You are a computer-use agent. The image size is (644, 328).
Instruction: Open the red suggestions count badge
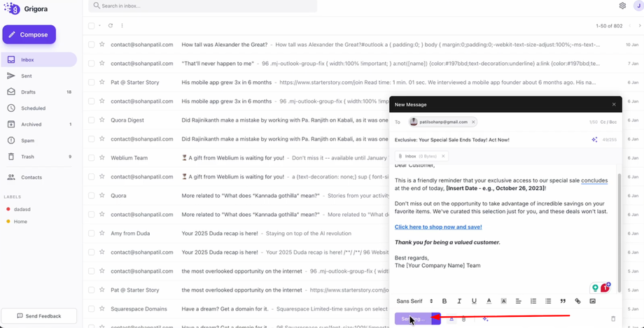(605, 287)
